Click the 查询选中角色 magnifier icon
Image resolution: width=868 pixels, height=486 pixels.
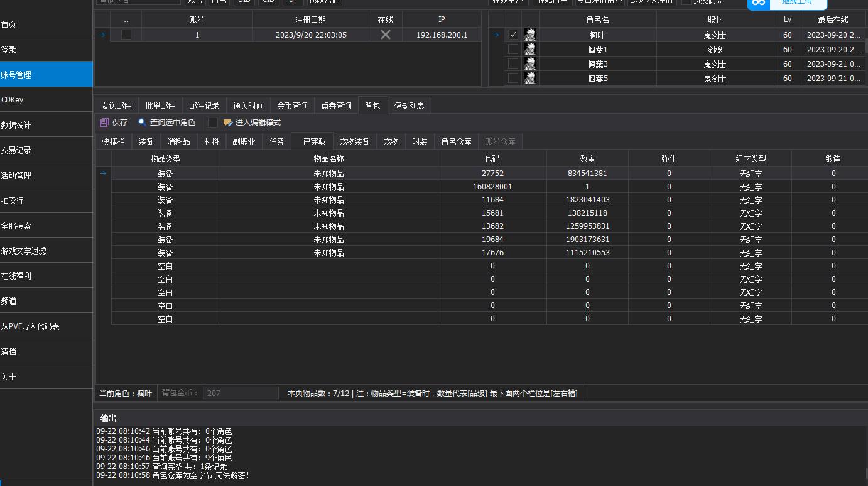click(143, 123)
